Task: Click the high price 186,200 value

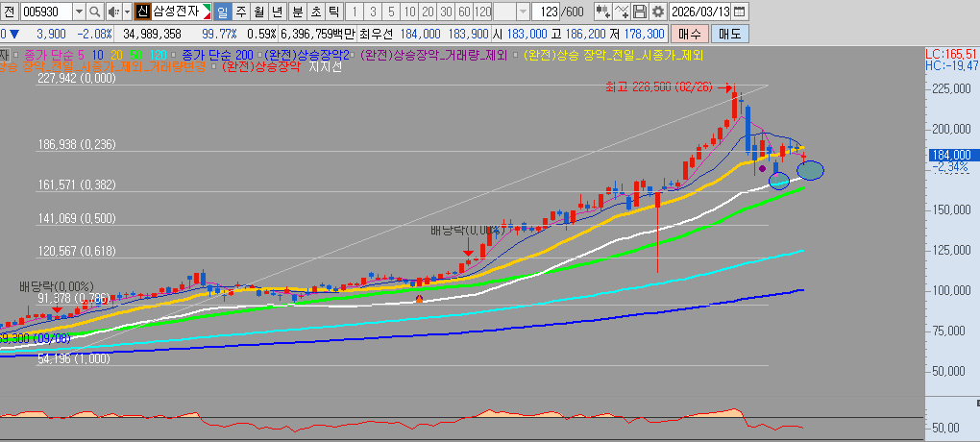Action: (586, 34)
